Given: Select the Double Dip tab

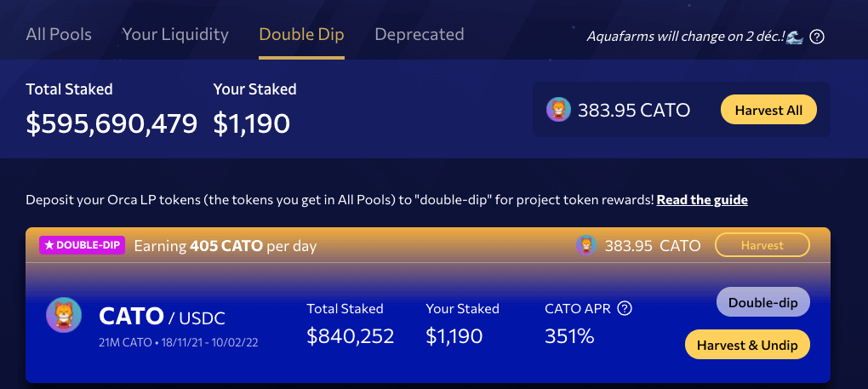Looking at the screenshot, I should (x=301, y=35).
